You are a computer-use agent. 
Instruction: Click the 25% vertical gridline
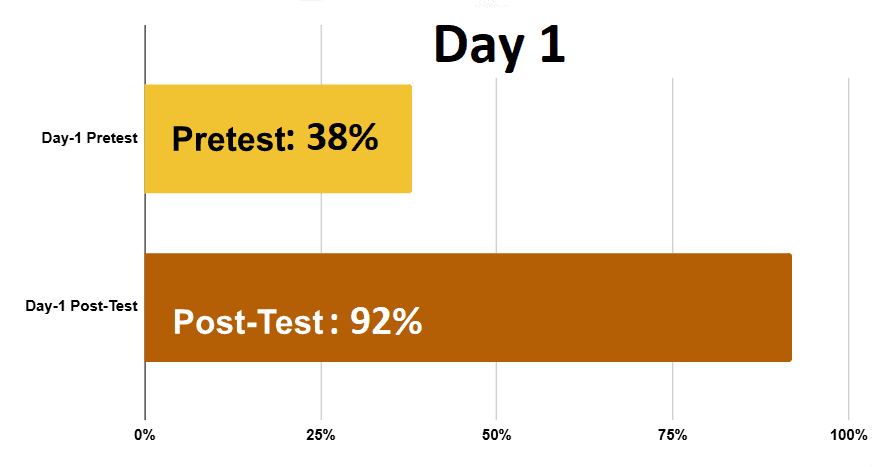click(321, 222)
